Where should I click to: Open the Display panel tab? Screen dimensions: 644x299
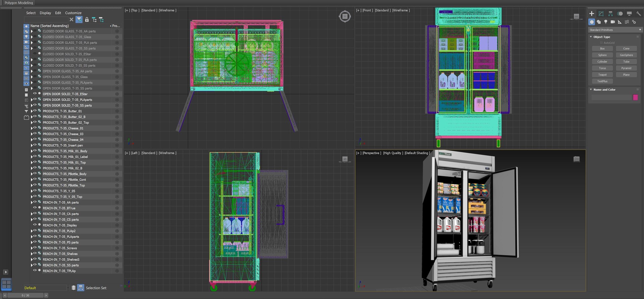(629, 13)
